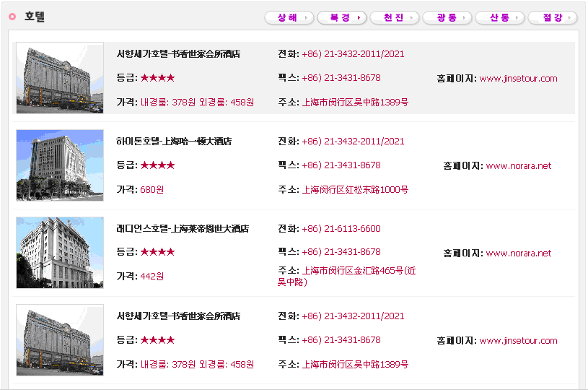Click the 레디언스호텔-上海莱帝恩世大酒店 hotel title

(183, 229)
